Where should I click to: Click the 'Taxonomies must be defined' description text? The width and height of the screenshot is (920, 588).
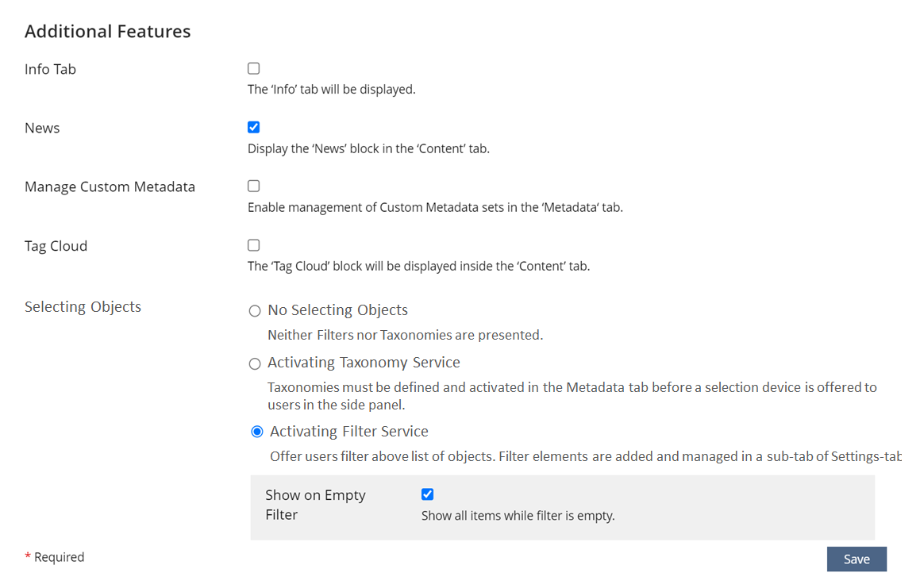(x=572, y=395)
